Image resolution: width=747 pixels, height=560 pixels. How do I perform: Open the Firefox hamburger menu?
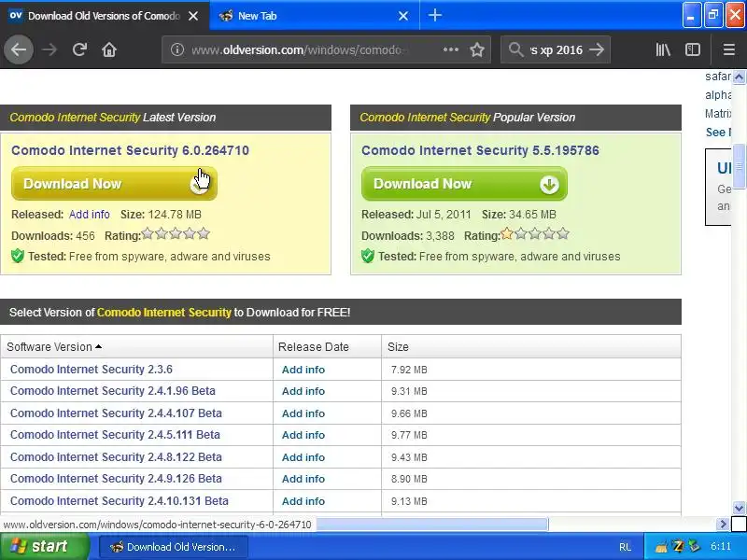tap(729, 49)
